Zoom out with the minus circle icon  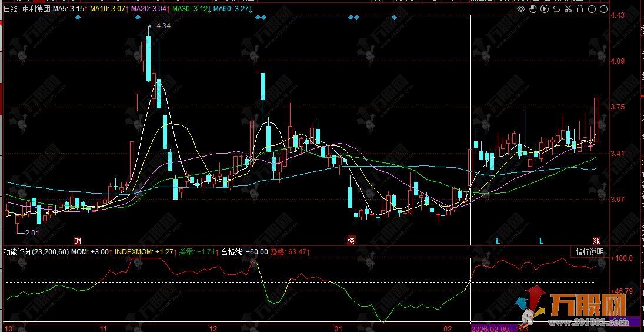(x=604, y=9)
